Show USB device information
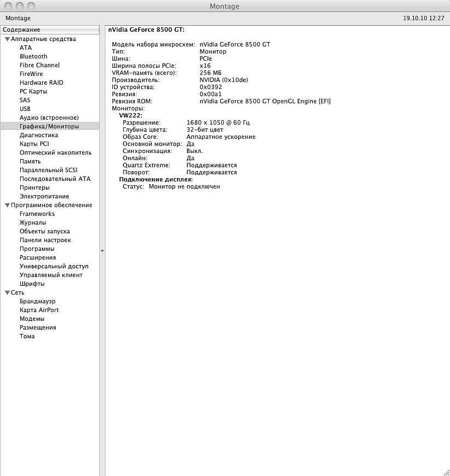Screen dimensions: 450x476 [25, 109]
